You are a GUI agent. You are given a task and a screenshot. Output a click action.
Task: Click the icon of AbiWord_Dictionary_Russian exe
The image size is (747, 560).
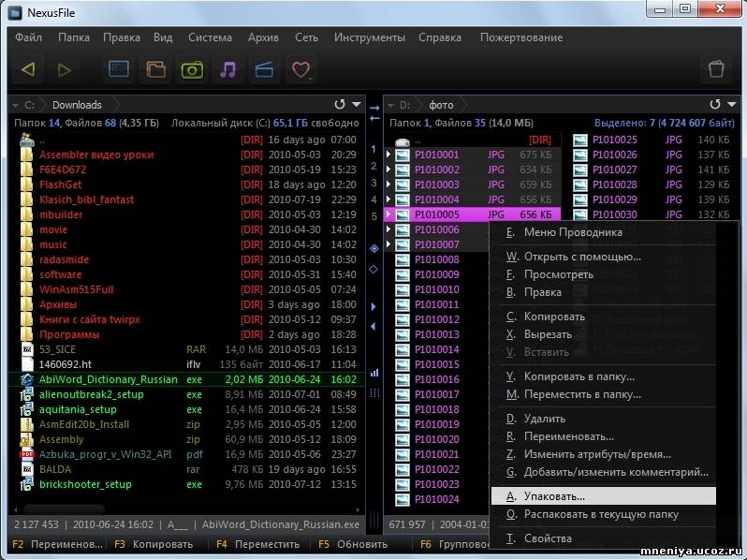click(27, 379)
